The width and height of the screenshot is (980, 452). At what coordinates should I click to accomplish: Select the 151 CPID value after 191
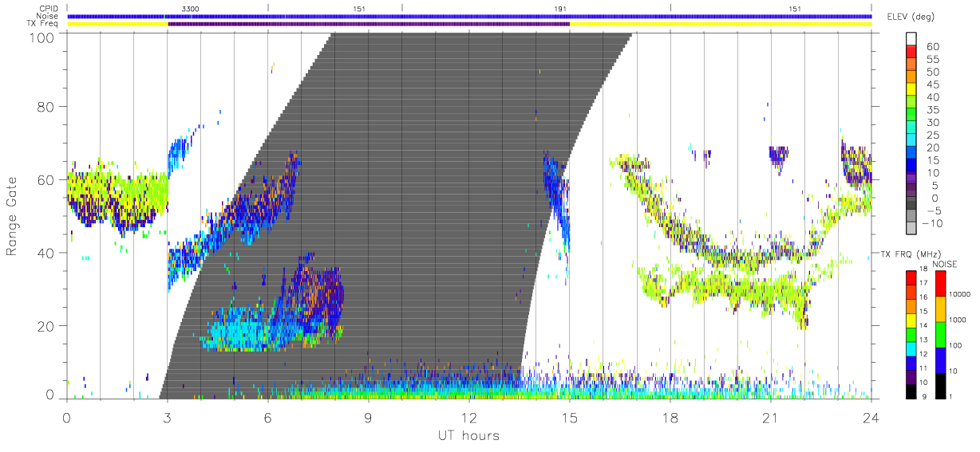click(795, 8)
